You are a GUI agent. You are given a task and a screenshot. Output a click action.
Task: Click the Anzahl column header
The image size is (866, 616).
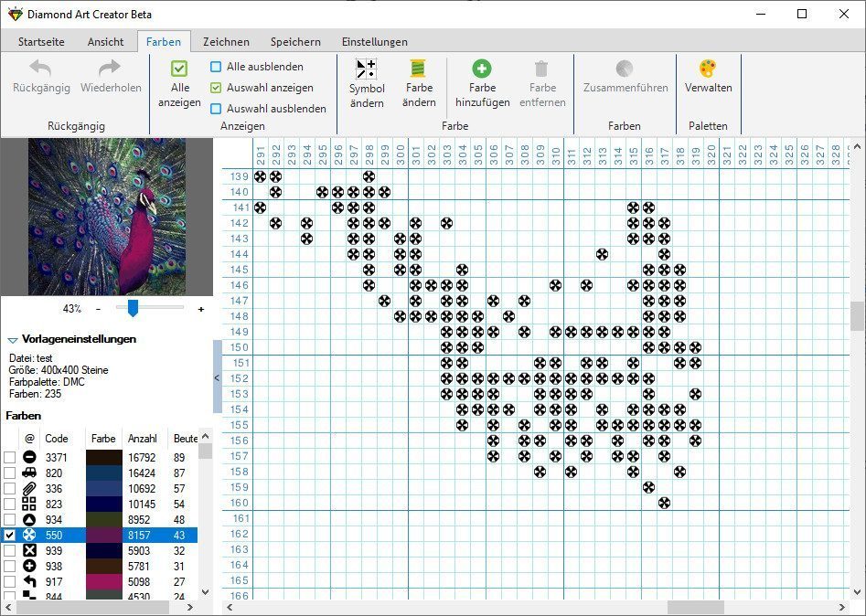point(142,439)
